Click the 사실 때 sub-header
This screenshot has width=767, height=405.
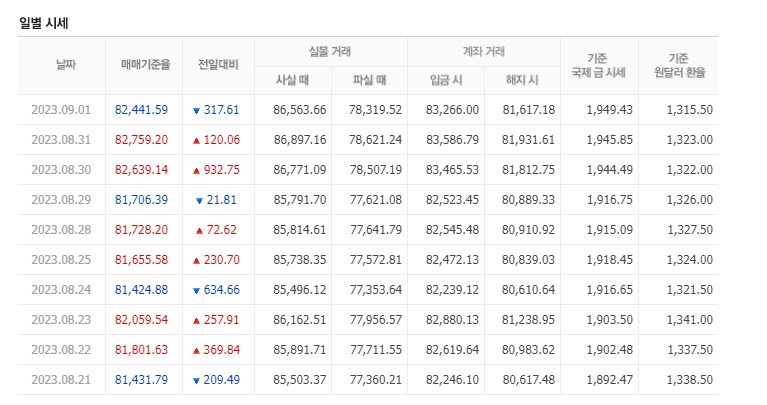click(x=293, y=80)
